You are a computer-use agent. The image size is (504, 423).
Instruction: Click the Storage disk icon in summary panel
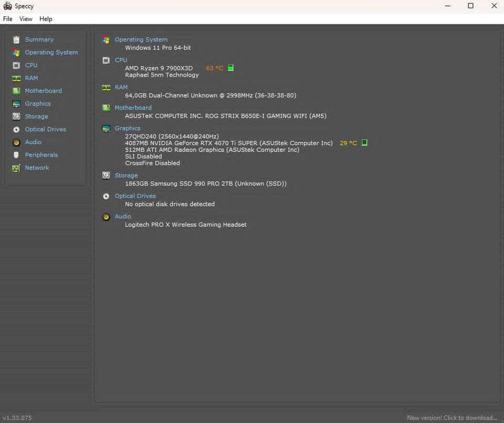pos(106,175)
